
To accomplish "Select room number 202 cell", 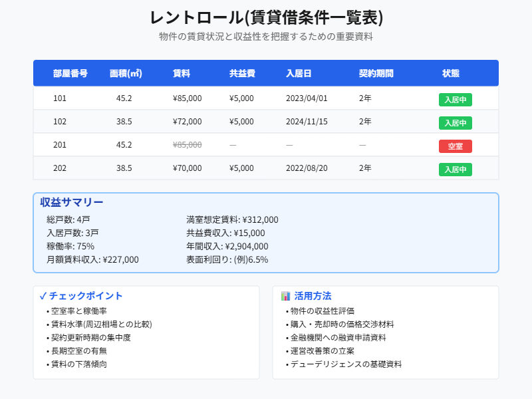I will point(60,168).
